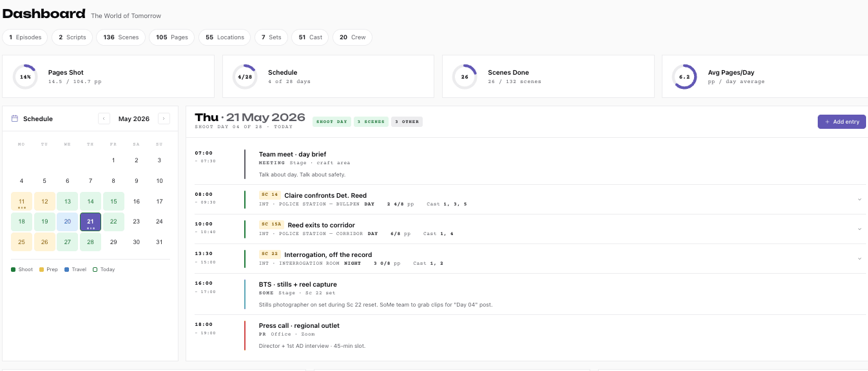
Task: Select May 11 prep day in calendar
Action: 22,202
